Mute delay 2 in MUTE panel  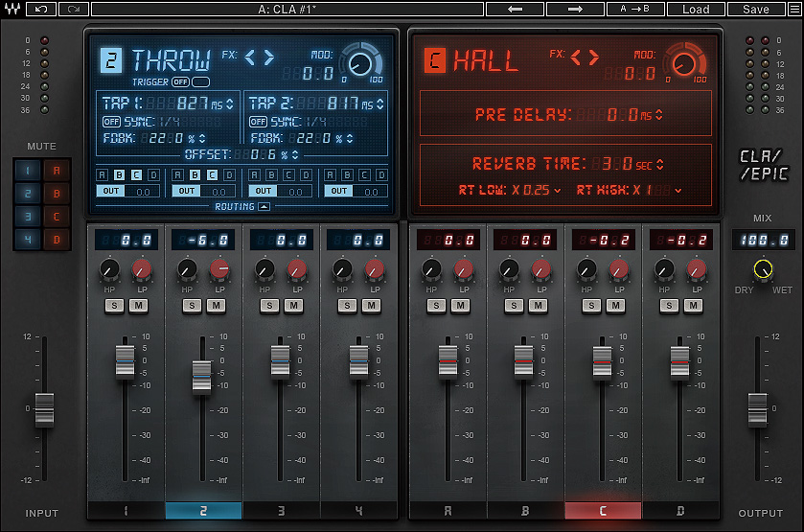tap(28, 194)
